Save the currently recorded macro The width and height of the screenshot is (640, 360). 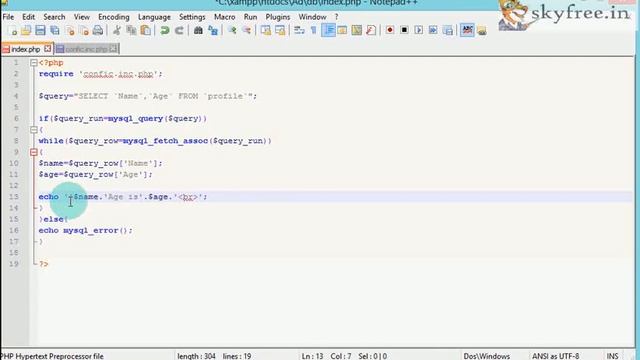[x=448, y=31]
